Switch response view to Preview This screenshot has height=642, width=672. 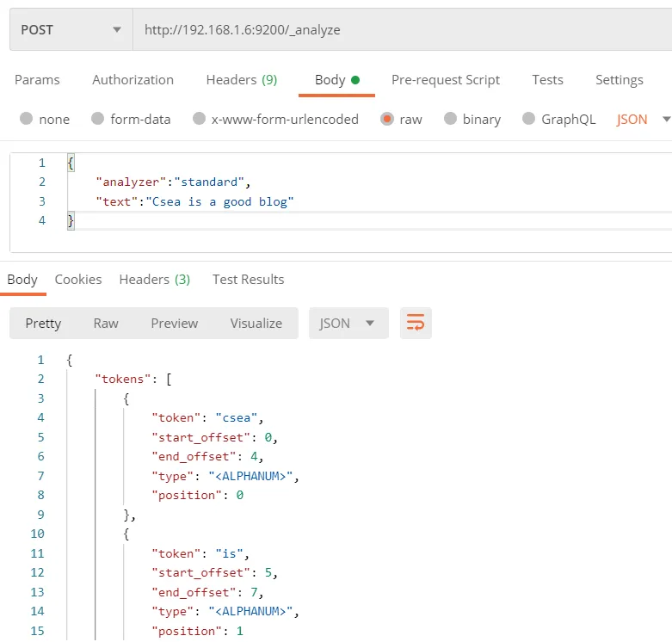tap(174, 324)
